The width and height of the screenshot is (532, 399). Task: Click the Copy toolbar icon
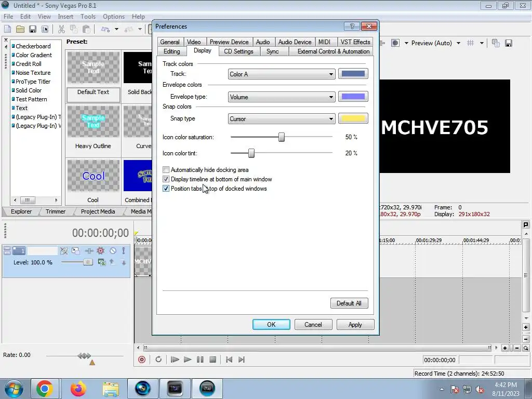coord(74,29)
